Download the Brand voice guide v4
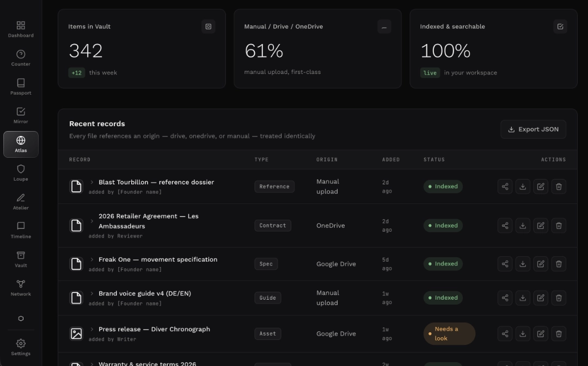The image size is (588, 366). (x=523, y=298)
